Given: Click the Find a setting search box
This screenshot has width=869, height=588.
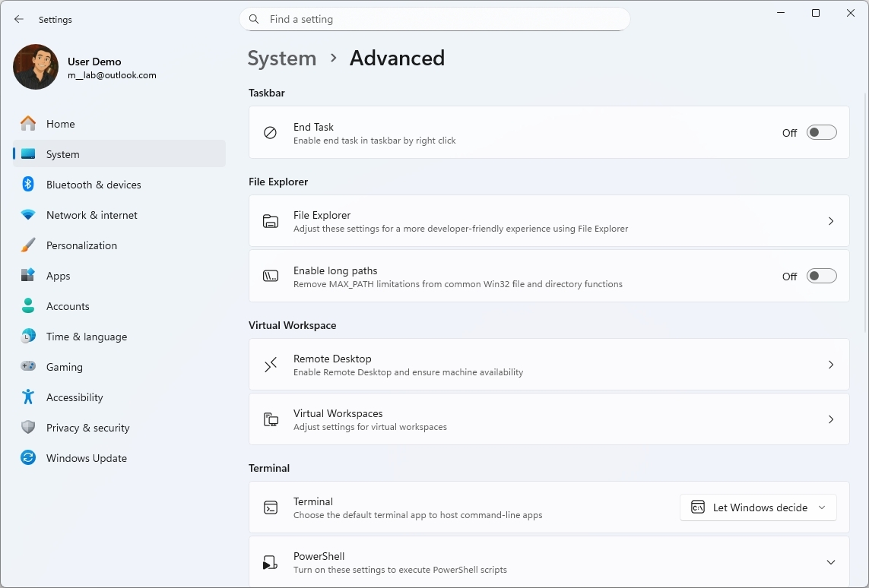Looking at the screenshot, I should point(441,20).
